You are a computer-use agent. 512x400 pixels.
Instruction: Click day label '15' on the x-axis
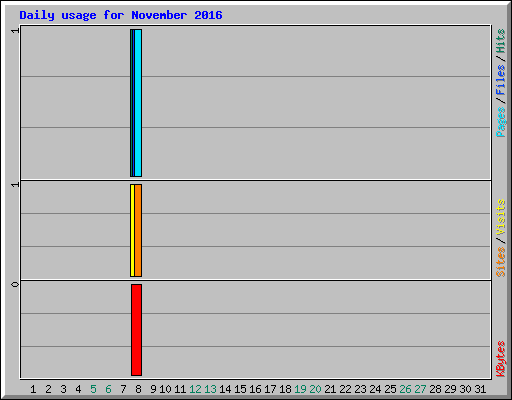coord(240,389)
